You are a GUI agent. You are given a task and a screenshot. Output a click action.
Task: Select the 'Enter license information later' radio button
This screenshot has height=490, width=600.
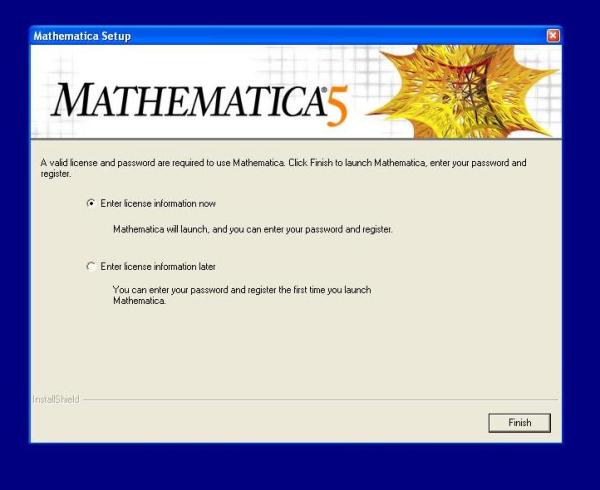92,267
